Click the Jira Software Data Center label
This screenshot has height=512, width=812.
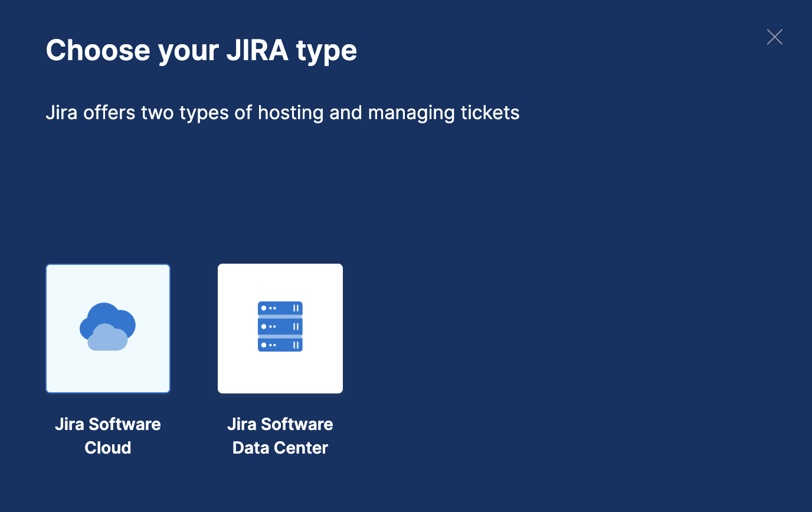pyautogui.click(x=280, y=435)
